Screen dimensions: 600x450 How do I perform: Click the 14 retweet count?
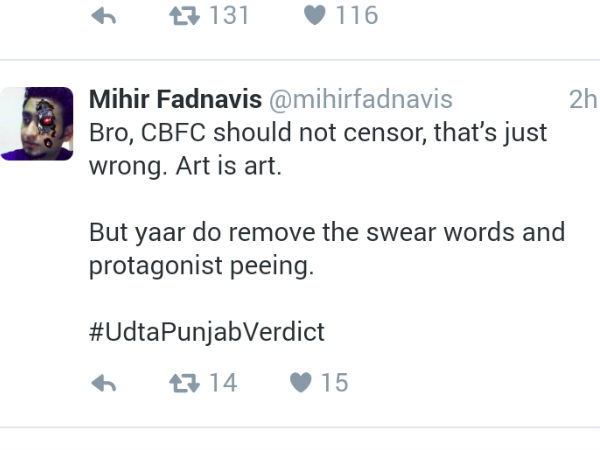point(223,383)
